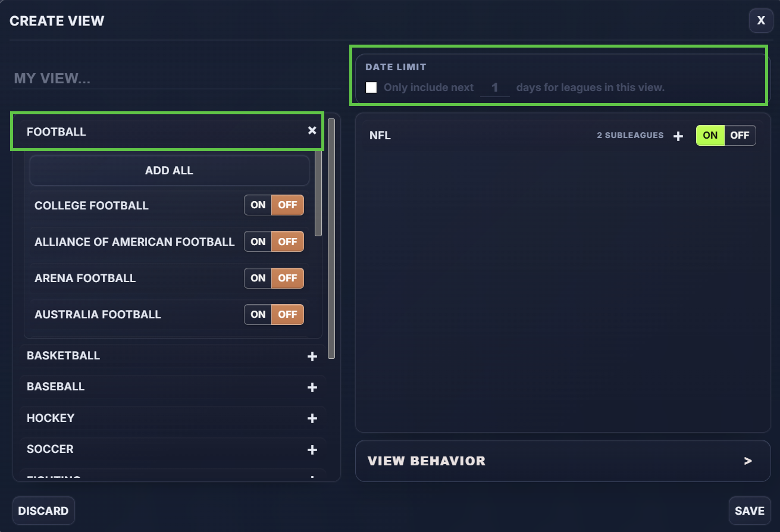
Task: Turn Alliance of American Football ON
Action: 258,242
